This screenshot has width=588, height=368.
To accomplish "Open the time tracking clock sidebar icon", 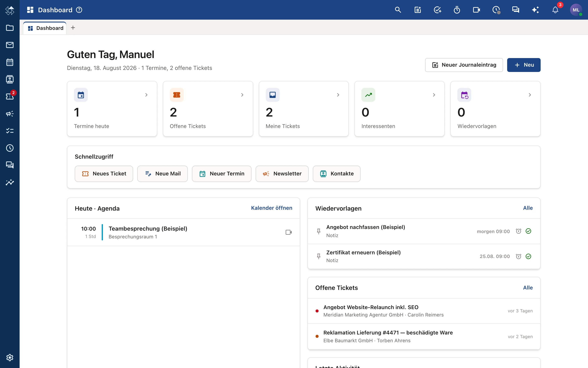I will point(10,148).
